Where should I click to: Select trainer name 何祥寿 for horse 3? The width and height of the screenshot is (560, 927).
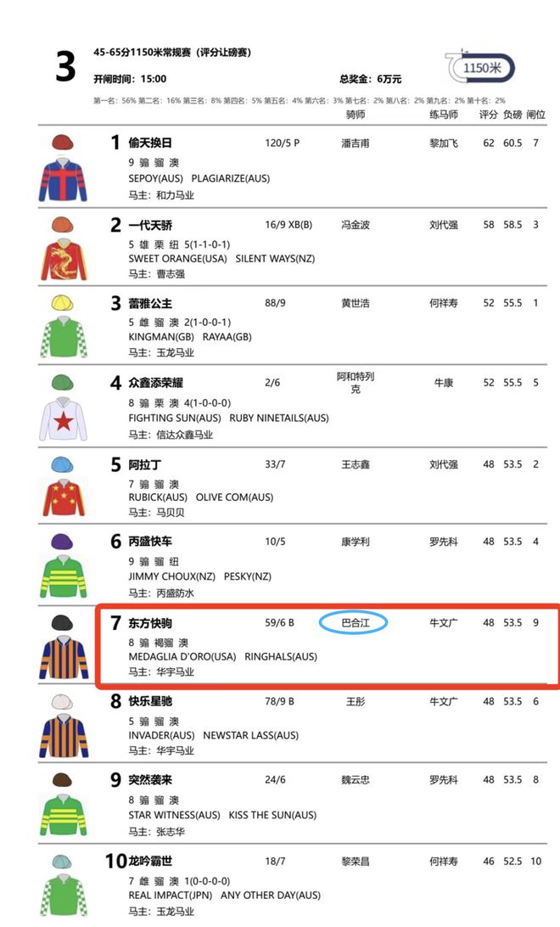click(x=443, y=303)
